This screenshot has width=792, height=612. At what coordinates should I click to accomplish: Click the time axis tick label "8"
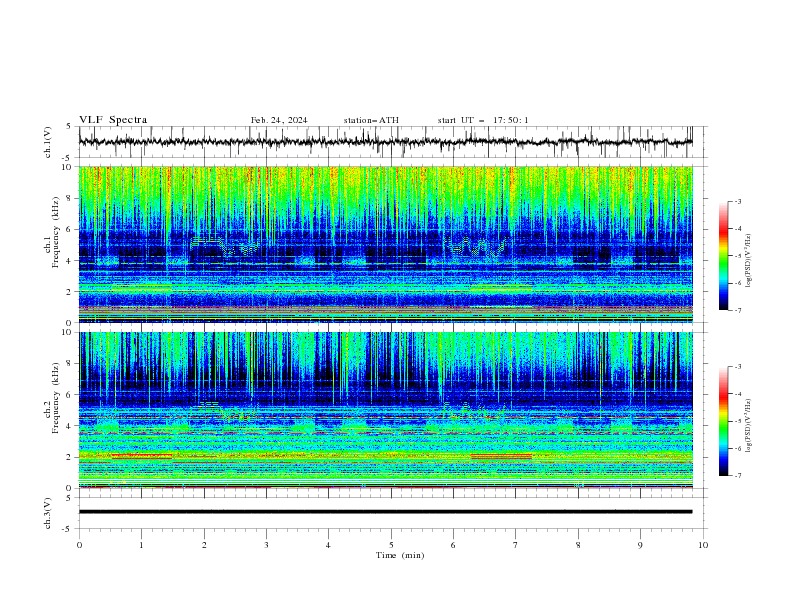(578, 545)
